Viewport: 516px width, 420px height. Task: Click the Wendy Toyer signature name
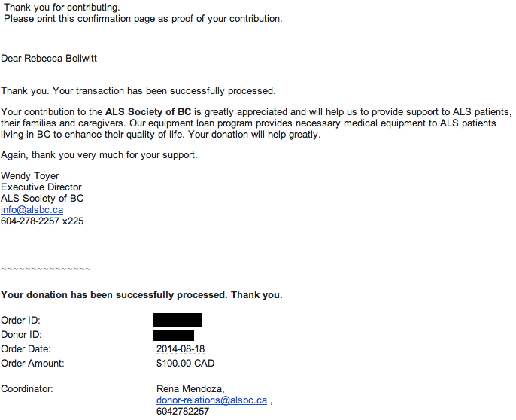pyautogui.click(x=30, y=176)
